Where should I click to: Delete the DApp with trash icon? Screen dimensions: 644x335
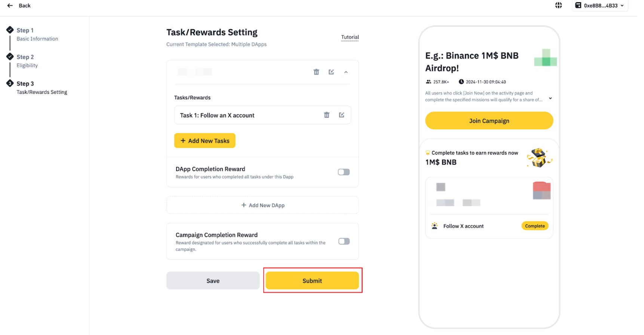[x=316, y=72]
